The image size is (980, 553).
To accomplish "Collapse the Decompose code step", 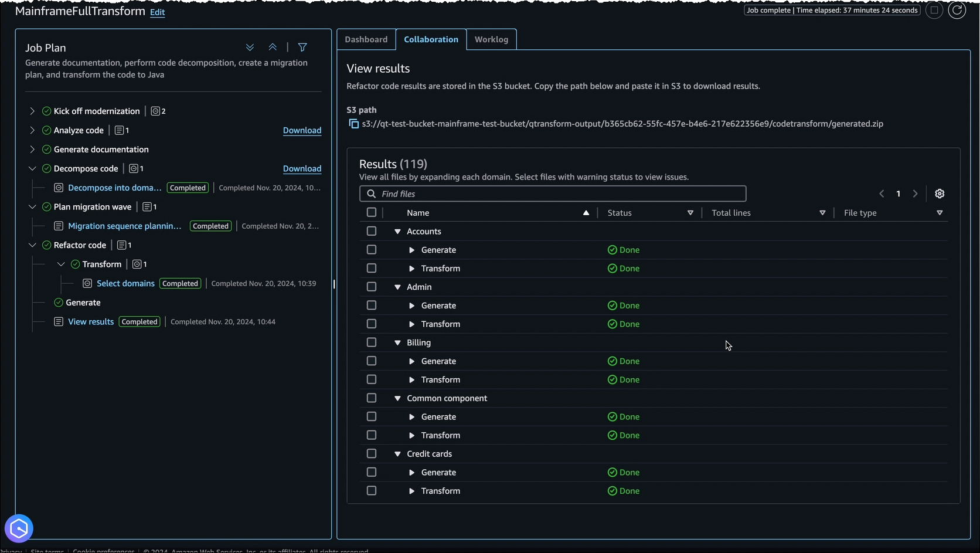I will pos(32,168).
